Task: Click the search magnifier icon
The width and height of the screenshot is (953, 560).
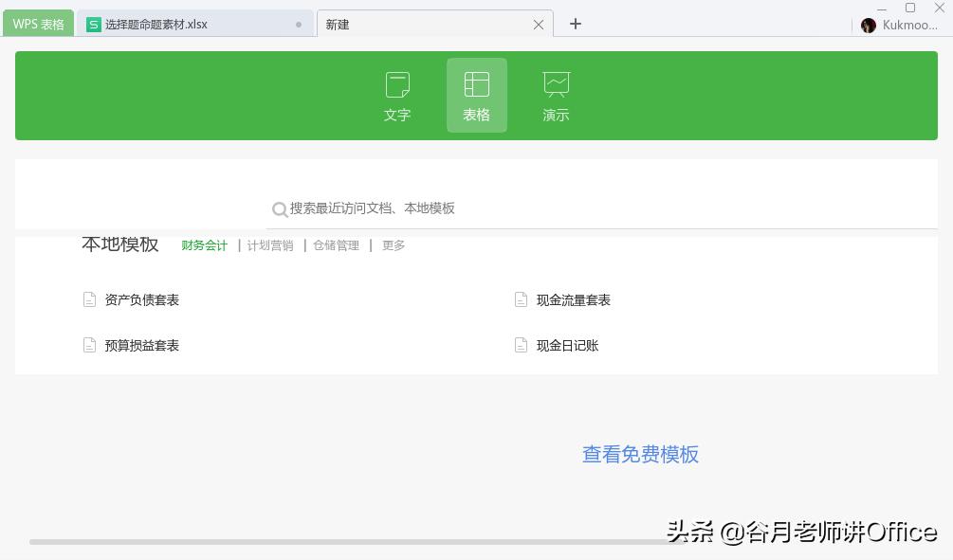Action: tap(281, 209)
